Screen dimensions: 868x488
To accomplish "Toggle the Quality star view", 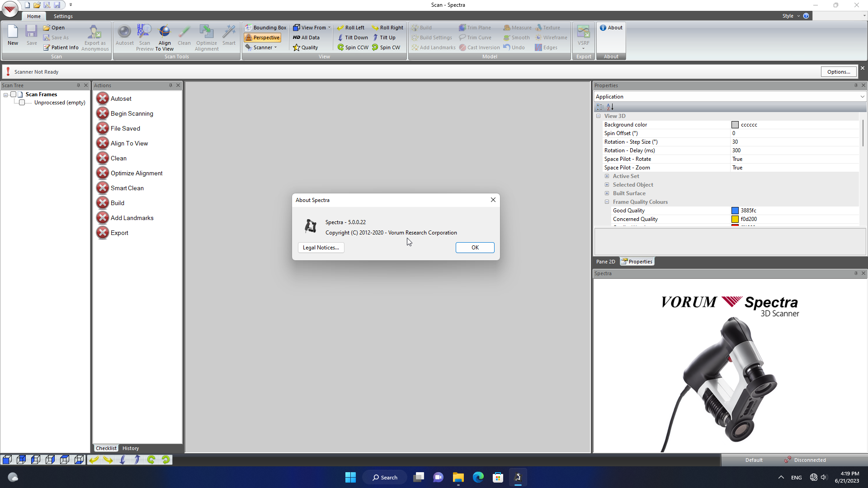I will coord(306,47).
